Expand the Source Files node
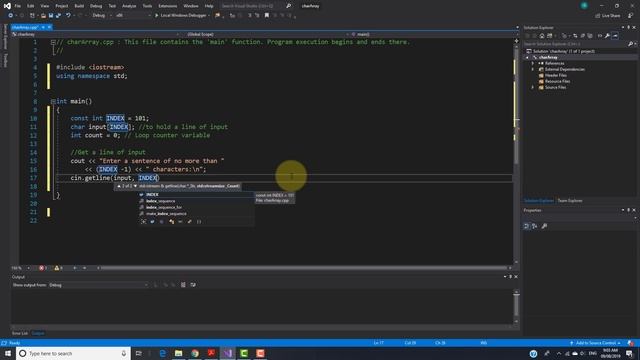This screenshot has height=360, width=640. click(x=533, y=87)
